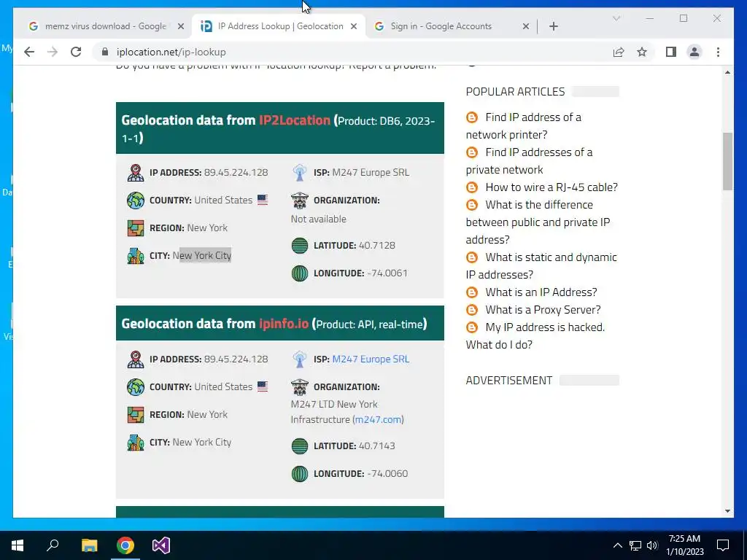Click the address bar URL iplocation.net/ip-lookup
The height and width of the screenshot is (560, 747).
click(171, 52)
